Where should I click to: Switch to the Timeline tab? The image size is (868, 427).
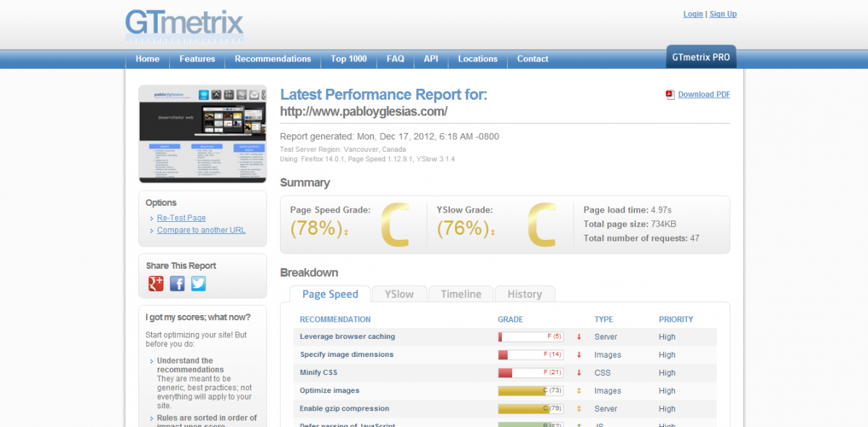click(x=461, y=294)
